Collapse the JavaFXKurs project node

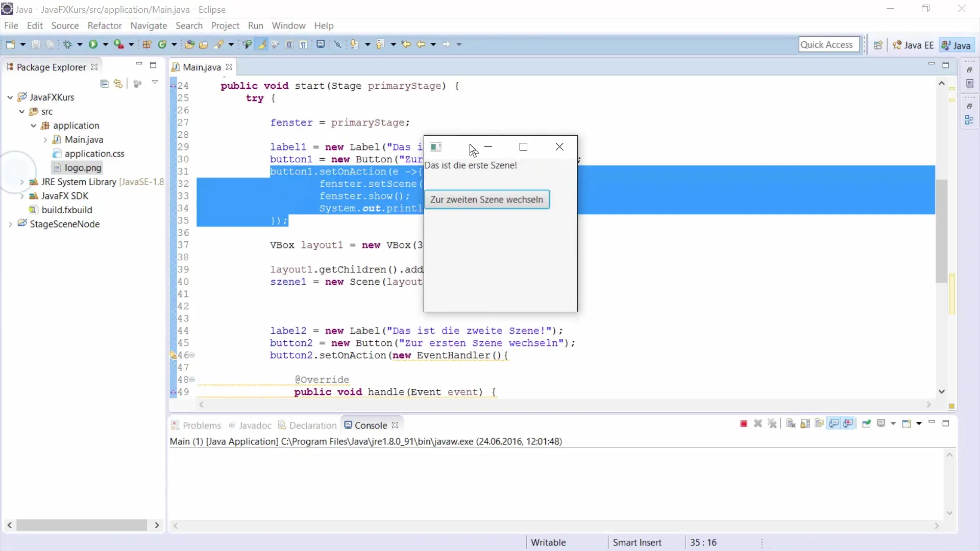coord(10,97)
